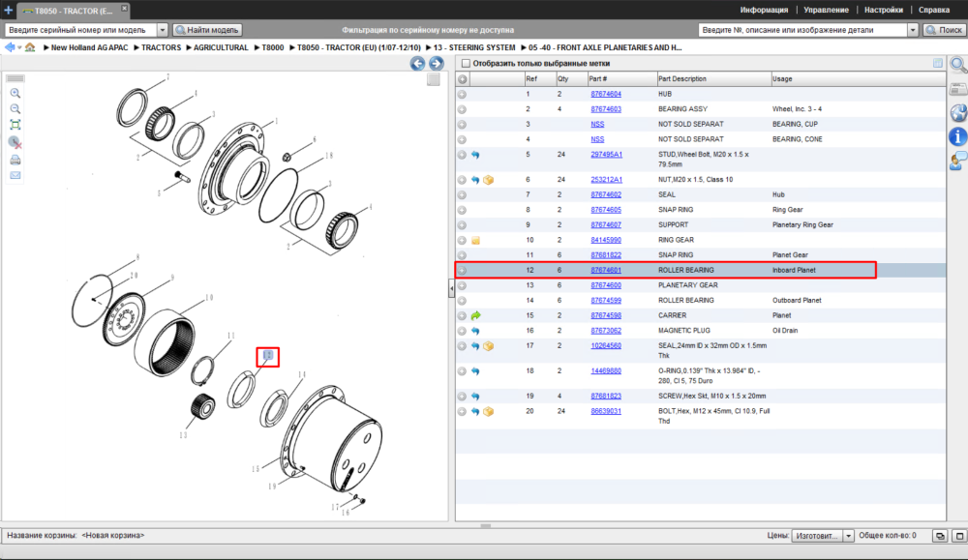Click the note icon on the RING GEAR row
This screenshot has height=560, width=968.
coord(475,241)
